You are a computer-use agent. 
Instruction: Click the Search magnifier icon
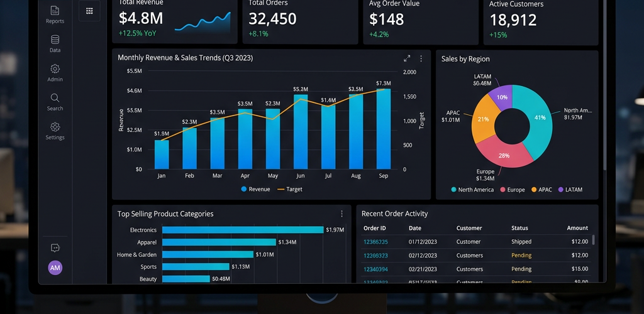click(55, 97)
